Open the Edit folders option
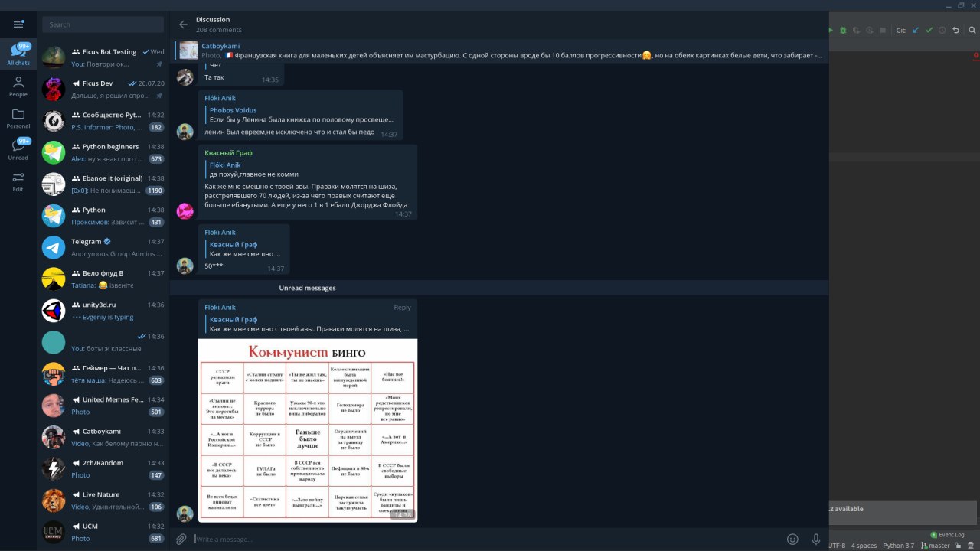 18,182
